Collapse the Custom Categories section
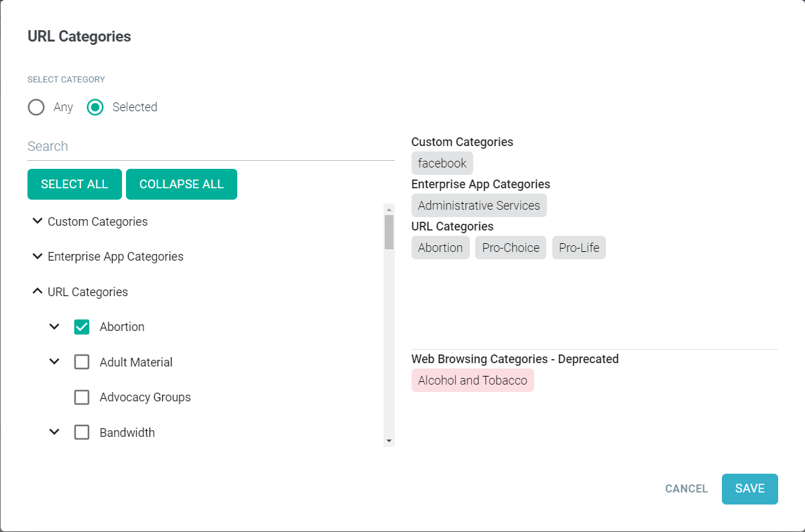The image size is (805, 532). pos(37,221)
